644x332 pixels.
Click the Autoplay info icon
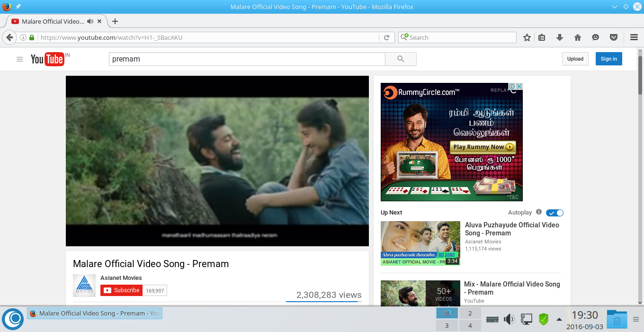tap(539, 212)
